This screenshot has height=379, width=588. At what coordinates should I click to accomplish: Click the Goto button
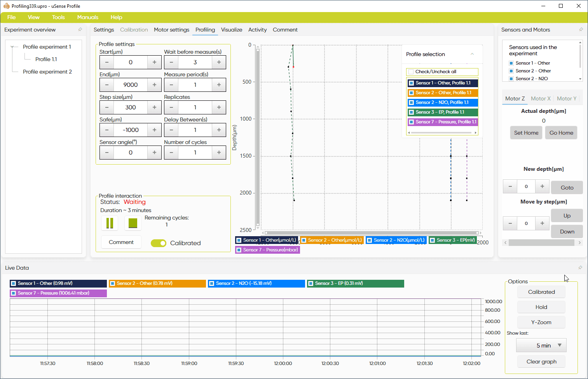tap(567, 188)
